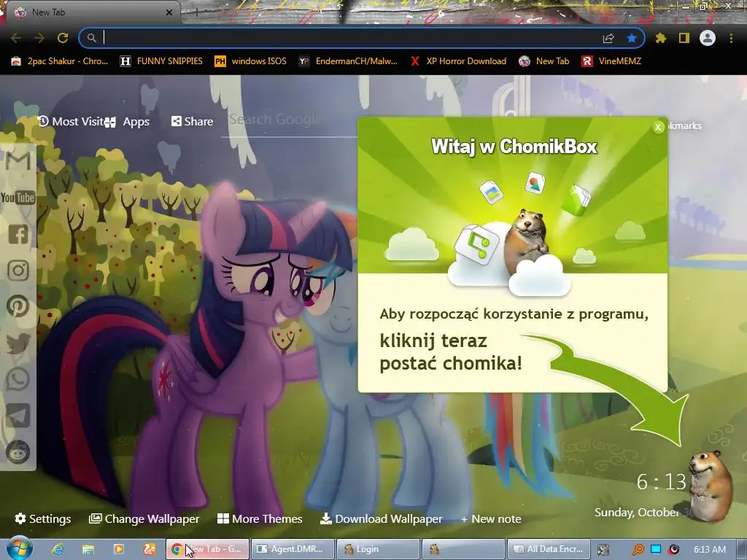
Task: Open Windows Explorer folder in taskbar
Action: coord(88,549)
